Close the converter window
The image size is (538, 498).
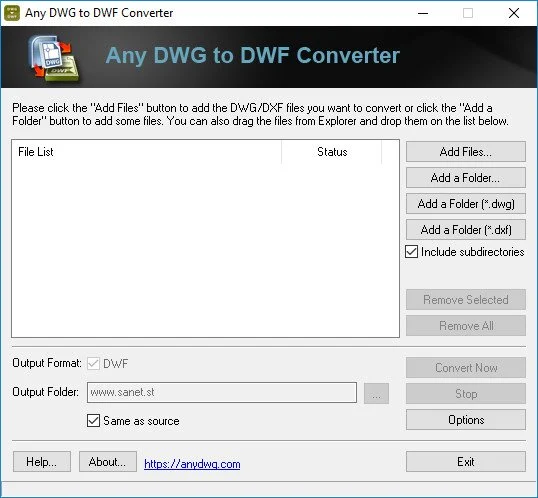(514, 13)
